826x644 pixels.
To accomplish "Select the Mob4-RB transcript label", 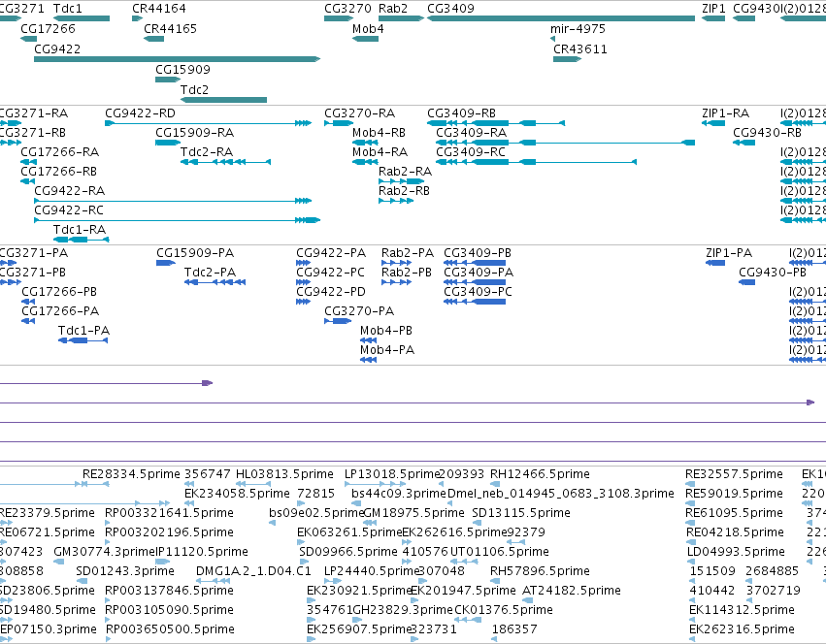I will click(379, 133).
